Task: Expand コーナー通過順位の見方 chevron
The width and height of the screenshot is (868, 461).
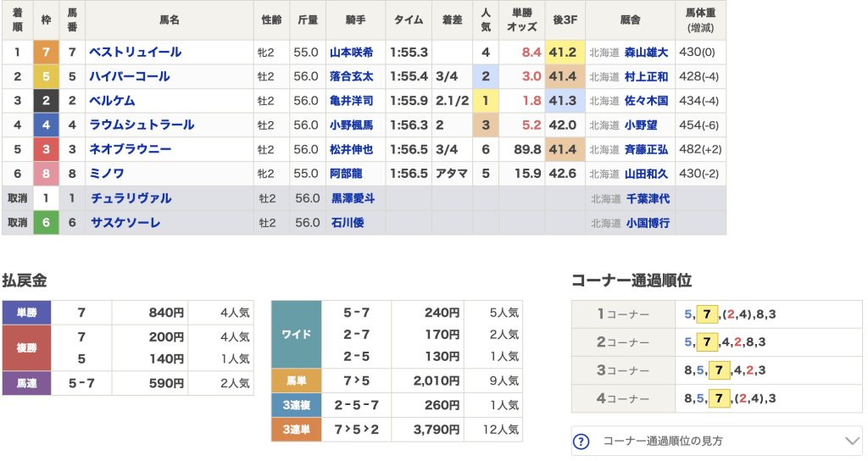Action: point(852,441)
